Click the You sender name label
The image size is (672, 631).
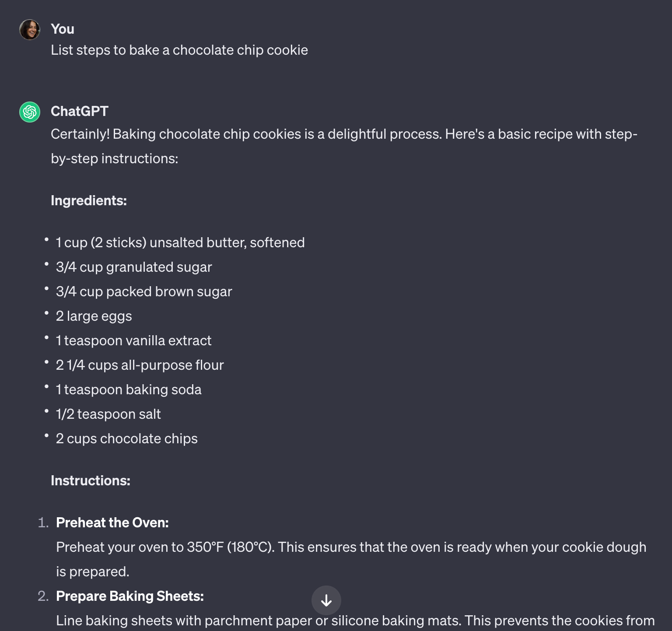pos(63,28)
